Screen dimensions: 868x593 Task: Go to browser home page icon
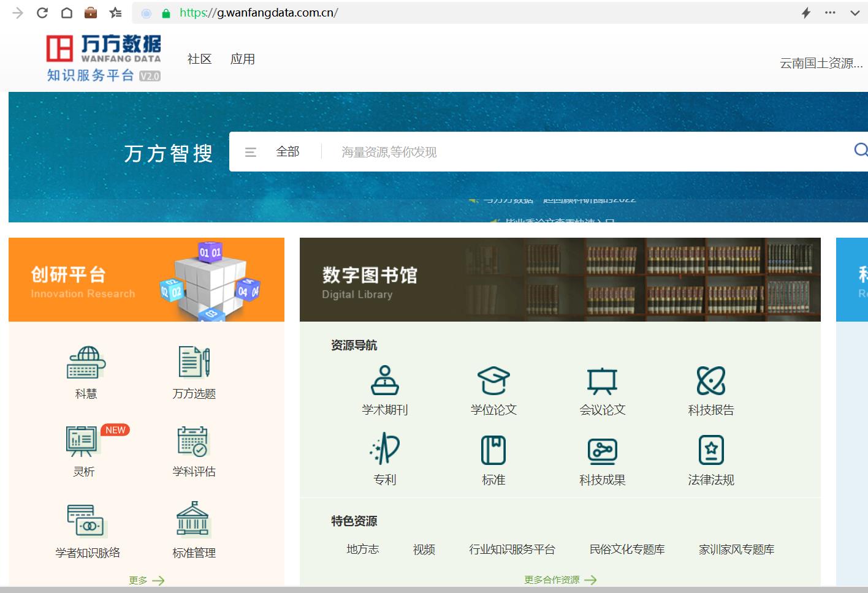point(67,13)
